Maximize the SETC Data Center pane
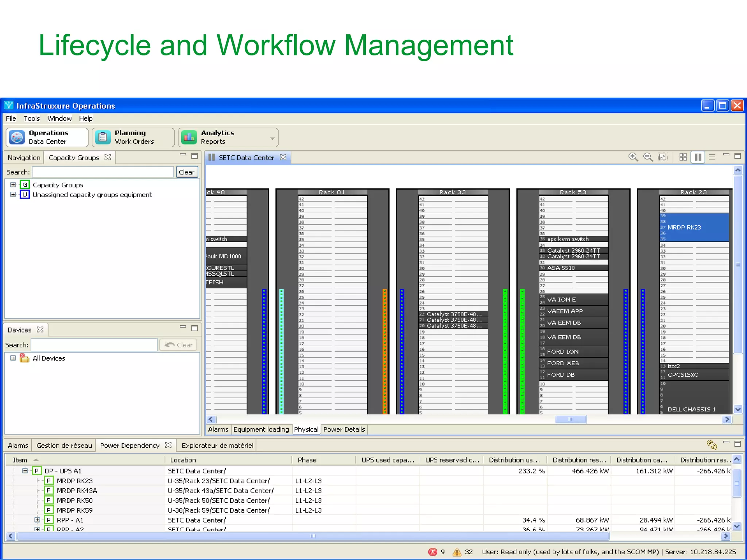This screenshot has height=560, width=747. [x=738, y=156]
